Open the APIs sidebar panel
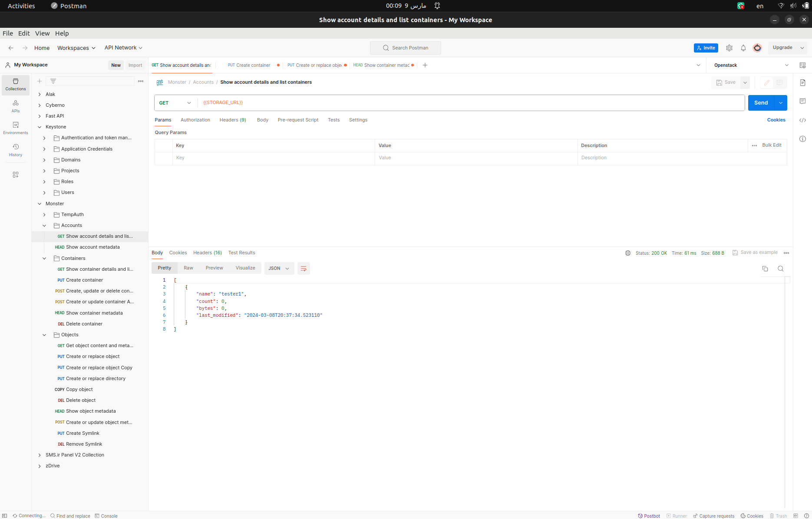812x519 pixels. point(16,106)
